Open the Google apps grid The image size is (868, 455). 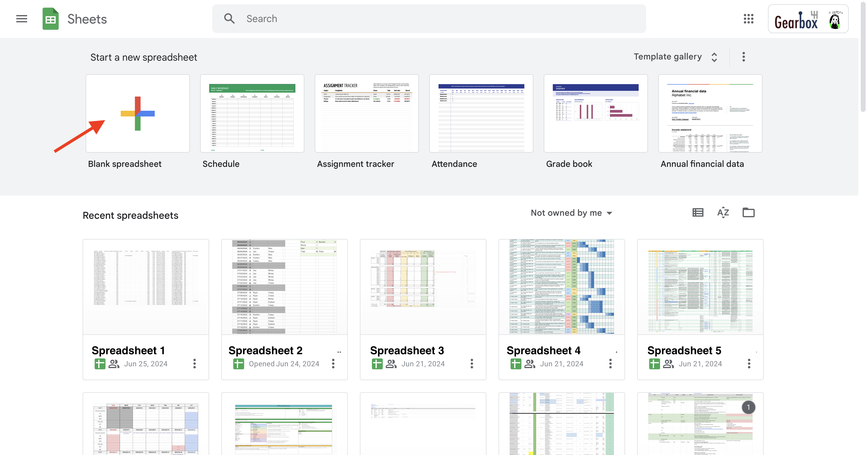[748, 19]
